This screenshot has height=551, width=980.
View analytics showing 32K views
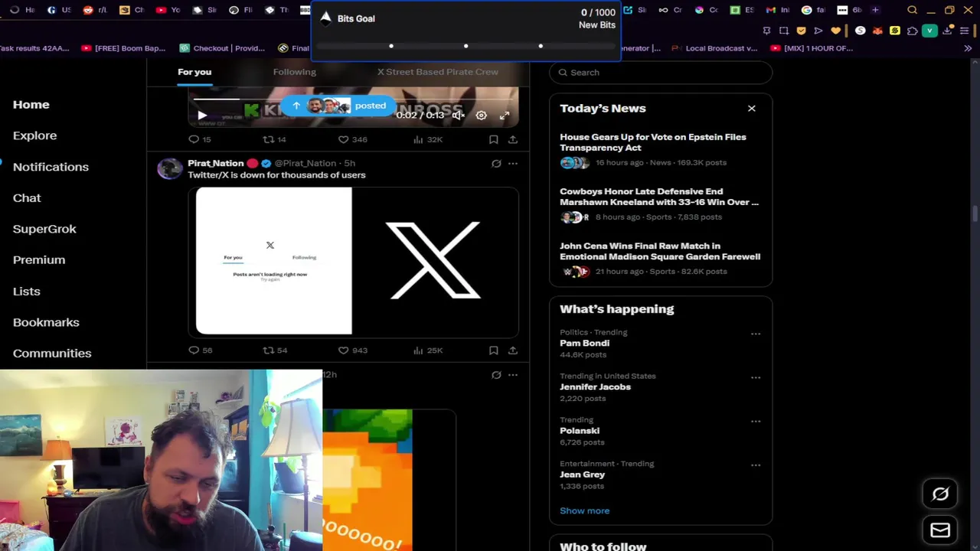[427, 139]
